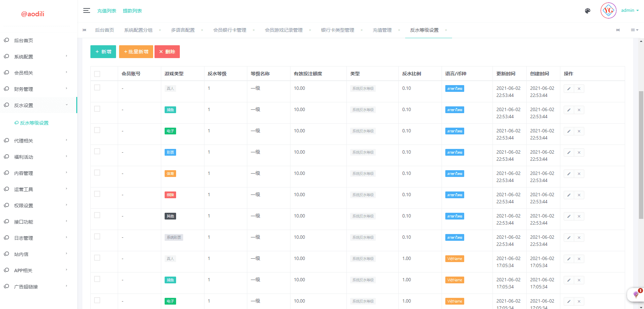Select 反水等级设置 in the sidebar
644x309 pixels.
pos(34,123)
